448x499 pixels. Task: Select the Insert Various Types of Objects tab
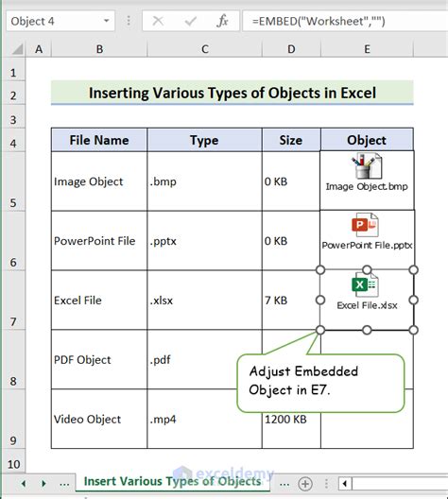coord(172,481)
